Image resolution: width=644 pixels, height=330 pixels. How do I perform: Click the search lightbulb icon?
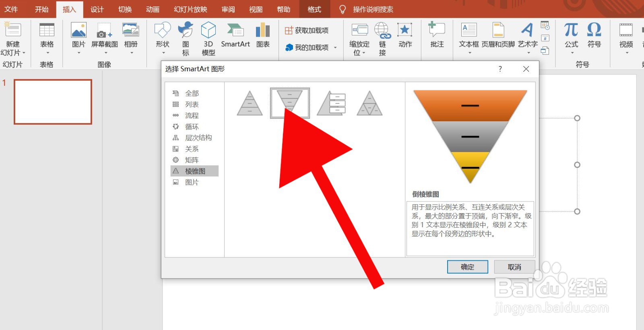pyautogui.click(x=343, y=9)
